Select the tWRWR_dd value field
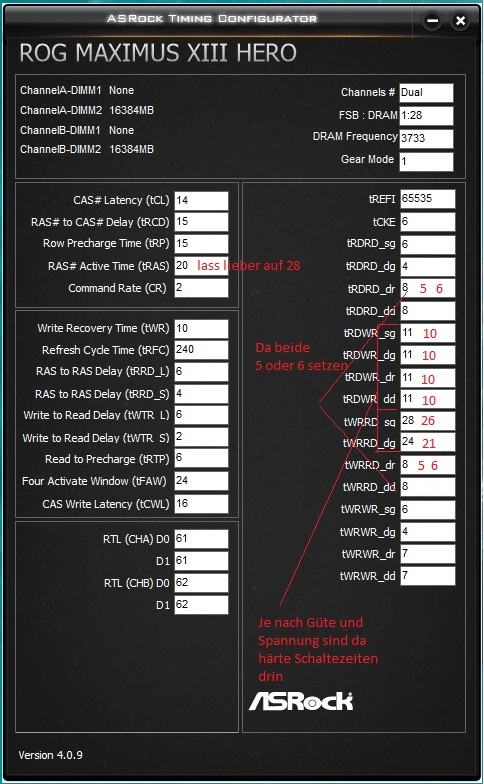484x784 pixels. click(428, 576)
